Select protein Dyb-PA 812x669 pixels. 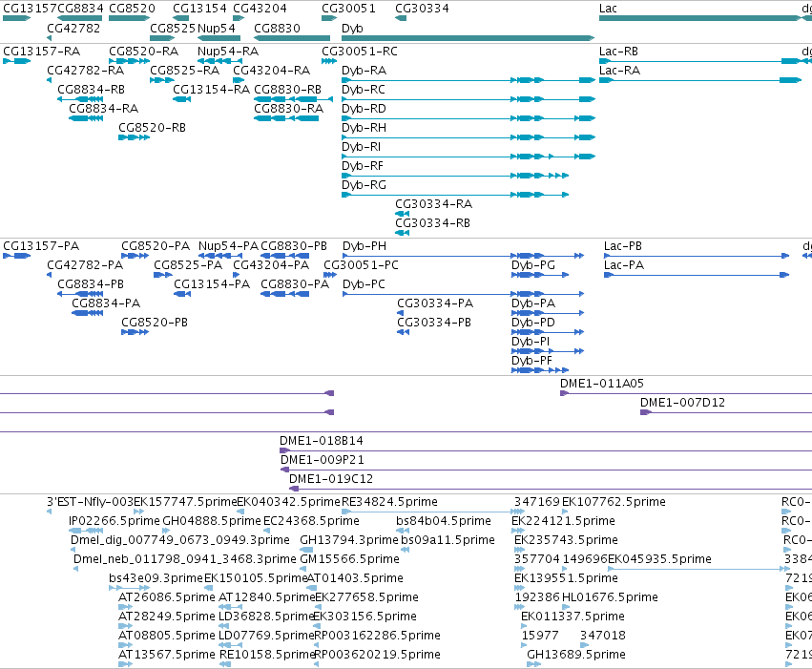[533, 303]
